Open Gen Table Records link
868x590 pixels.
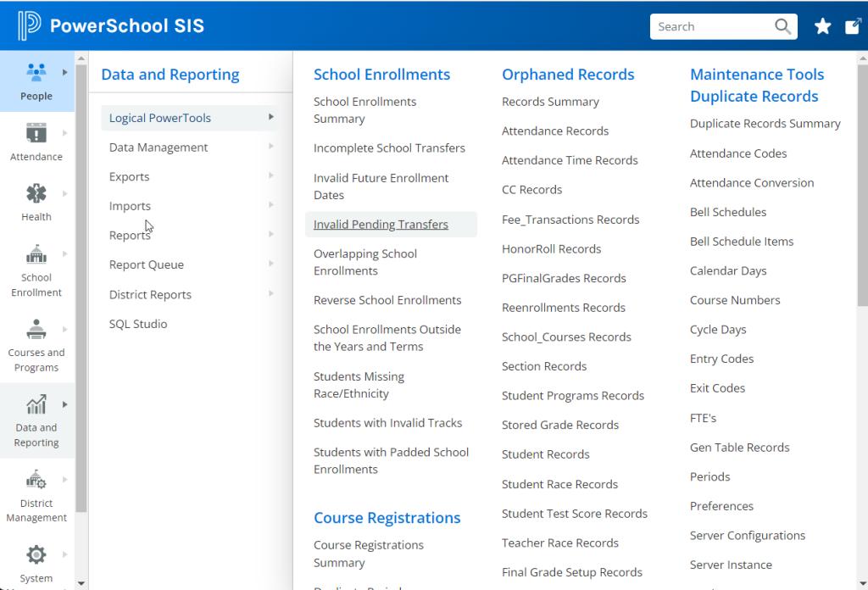739,448
